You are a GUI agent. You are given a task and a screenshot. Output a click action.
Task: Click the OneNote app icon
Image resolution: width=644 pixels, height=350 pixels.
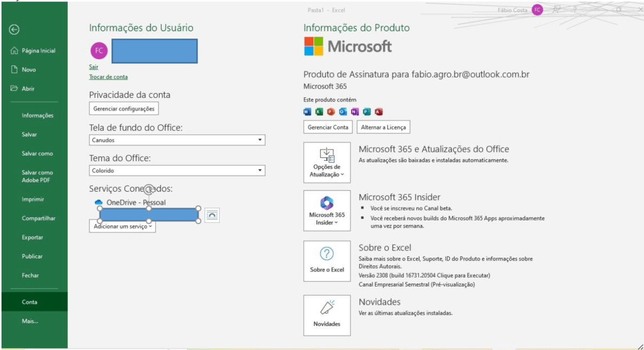click(x=355, y=111)
